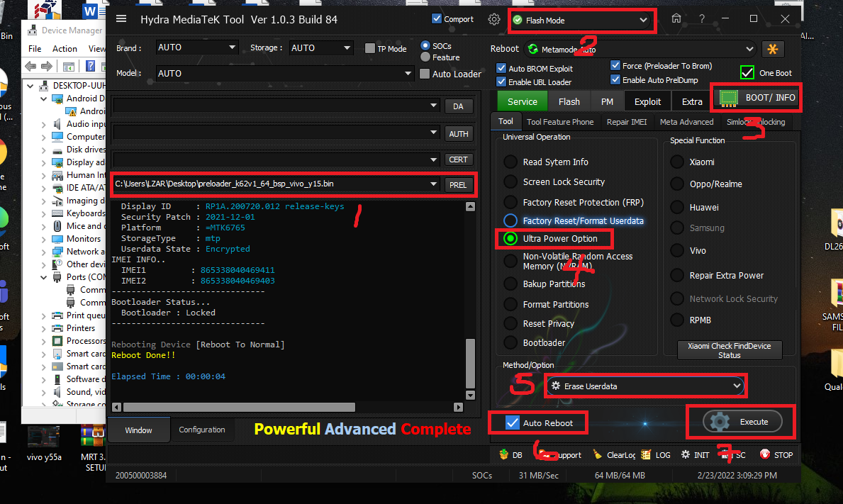The image size is (843, 504).
Task: Click the log vertical scrollbar thumb
Action: point(470,363)
